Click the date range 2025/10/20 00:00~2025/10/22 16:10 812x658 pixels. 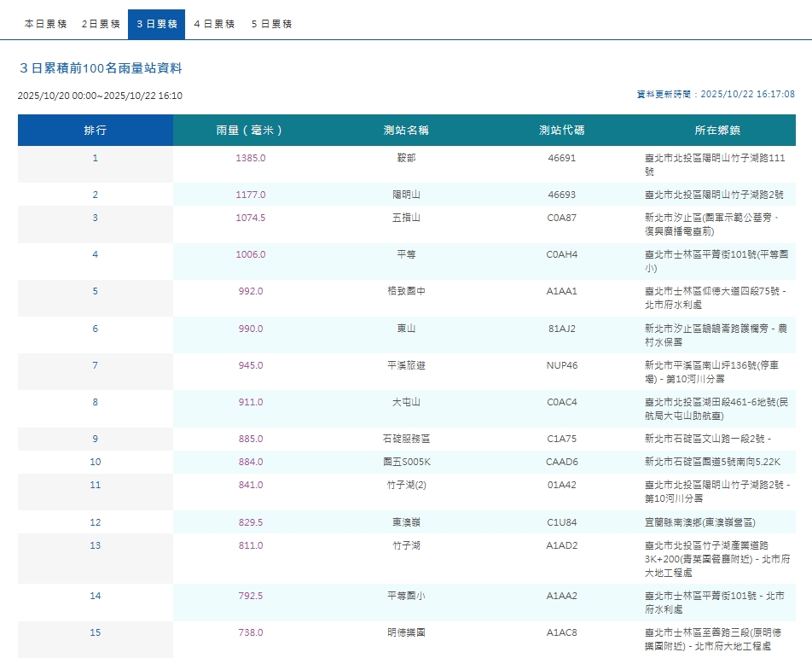coord(100,96)
